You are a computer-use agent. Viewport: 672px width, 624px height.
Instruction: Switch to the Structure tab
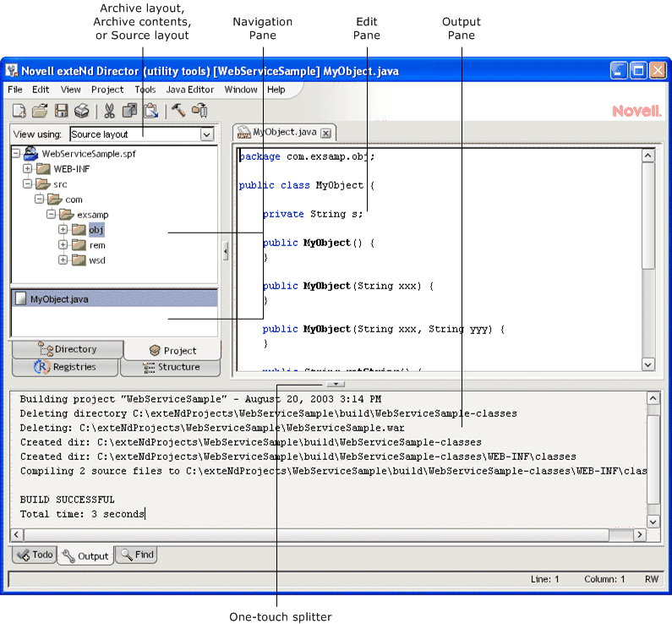coord(171,367)
